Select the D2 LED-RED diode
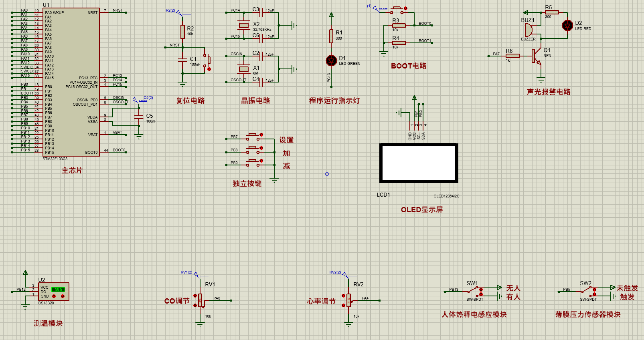The height and width of the screenshot is (340, 644). (567, 26)
